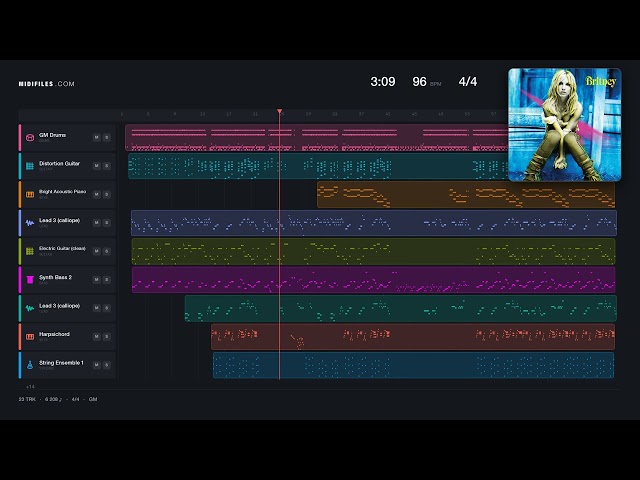Select the olive Electric Guitar (clean) clip
This screenshot has width=640, height=480.
pyautogui.click(x=373, y=251)
